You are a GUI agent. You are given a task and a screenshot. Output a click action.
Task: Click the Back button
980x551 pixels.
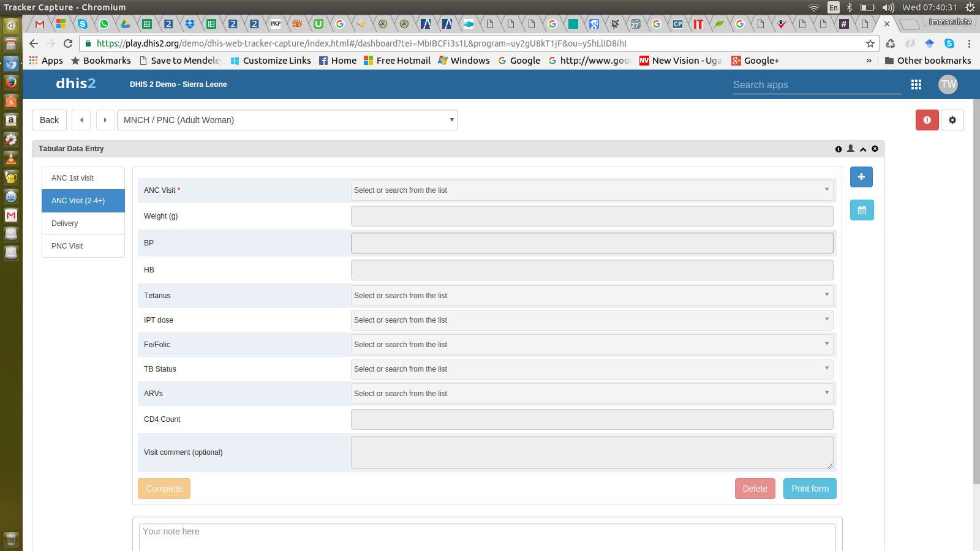coord(49,120)
